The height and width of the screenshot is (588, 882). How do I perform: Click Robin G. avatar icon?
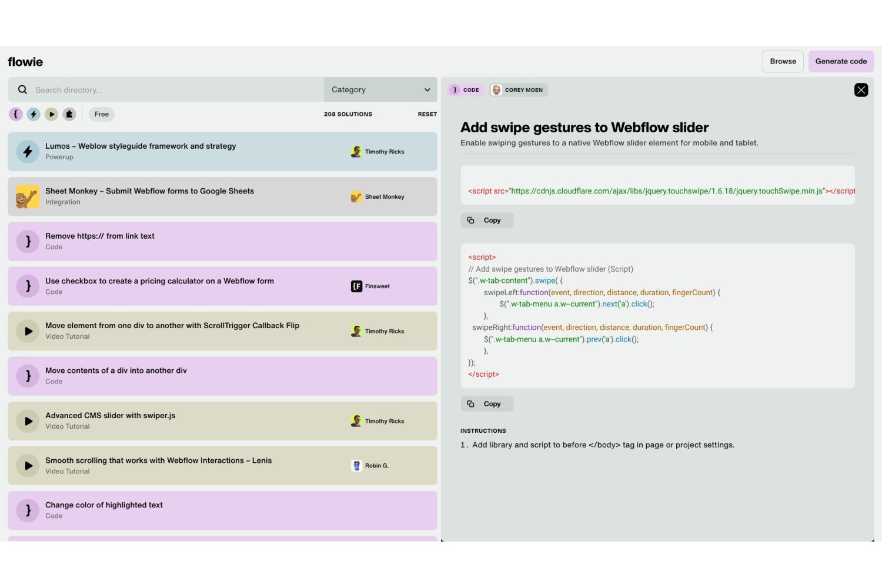356,466
